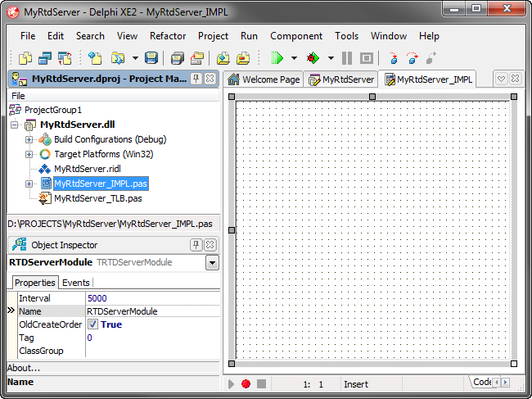This screenshot has width=532, height=399.
Task: Toggle the OldCreateOrder checkbox
Action: tap(92, 324)
